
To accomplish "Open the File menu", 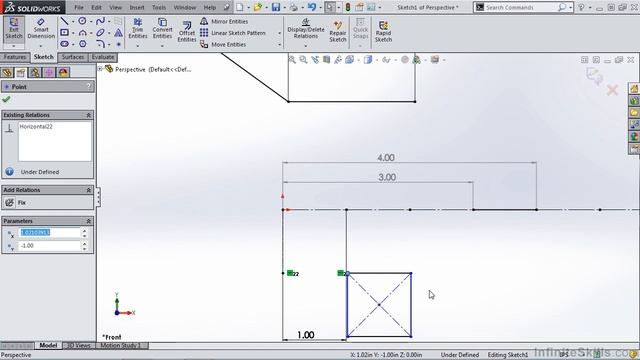I will pyautogui.click(x=79, y=7).
